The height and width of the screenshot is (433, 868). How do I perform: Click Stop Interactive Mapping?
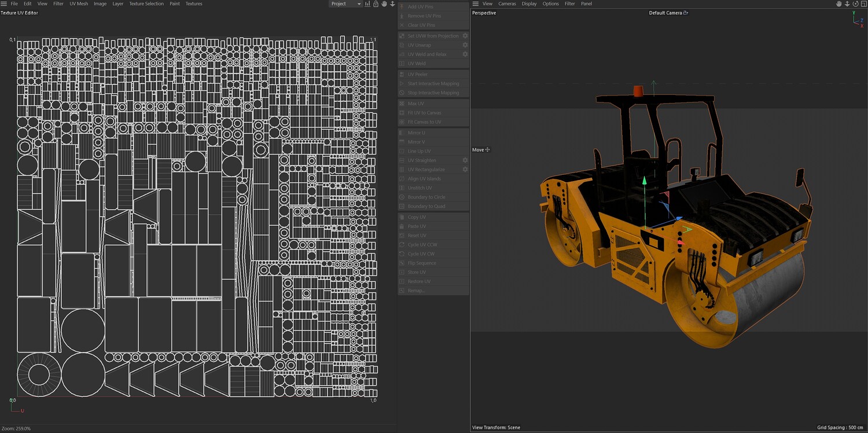(x=433, y=93)
